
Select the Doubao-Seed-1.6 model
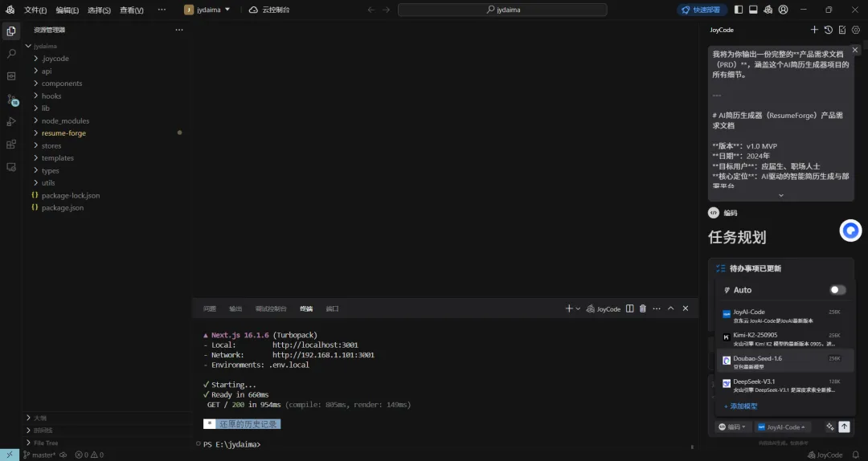coord(784,362)
